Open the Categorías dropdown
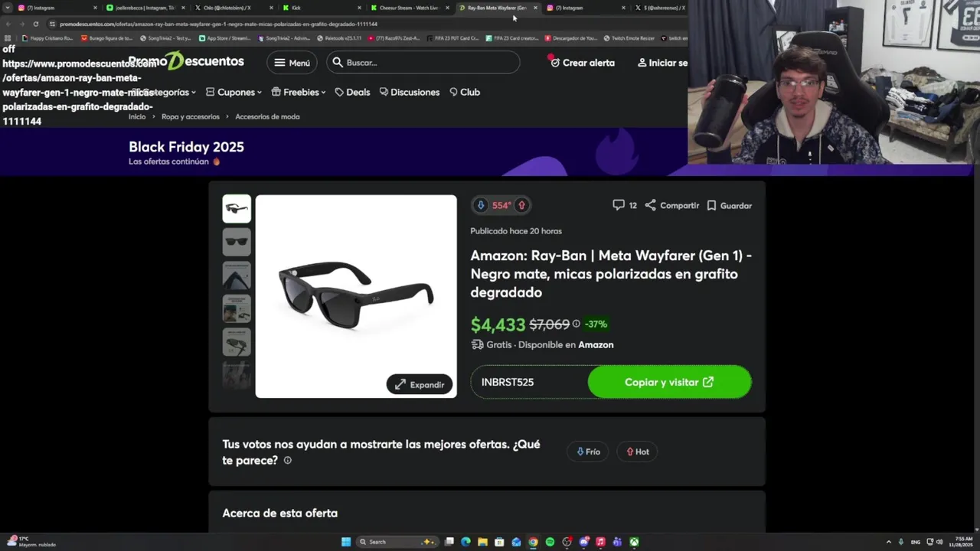 [x=162, y=92]
